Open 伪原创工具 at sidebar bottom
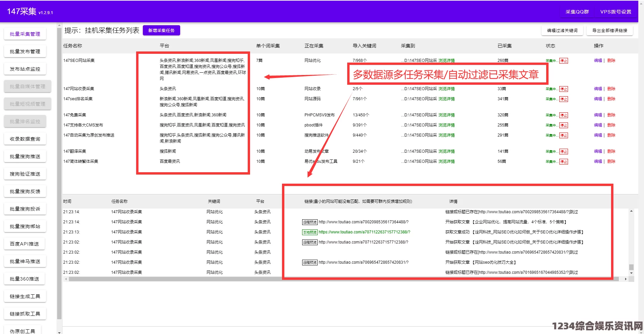Screen dimensions: 644x334 [23, 330]
